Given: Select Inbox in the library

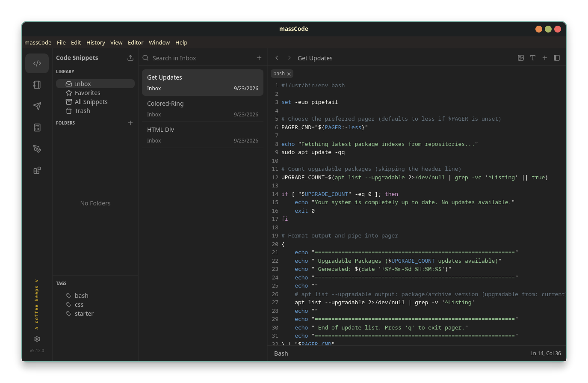Looking at the screenshot, I should tap(95, 84).
